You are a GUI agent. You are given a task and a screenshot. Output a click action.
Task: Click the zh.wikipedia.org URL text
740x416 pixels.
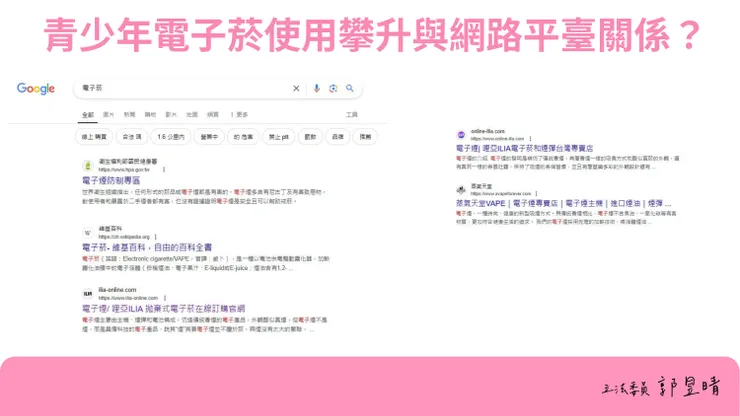[124, 237]
